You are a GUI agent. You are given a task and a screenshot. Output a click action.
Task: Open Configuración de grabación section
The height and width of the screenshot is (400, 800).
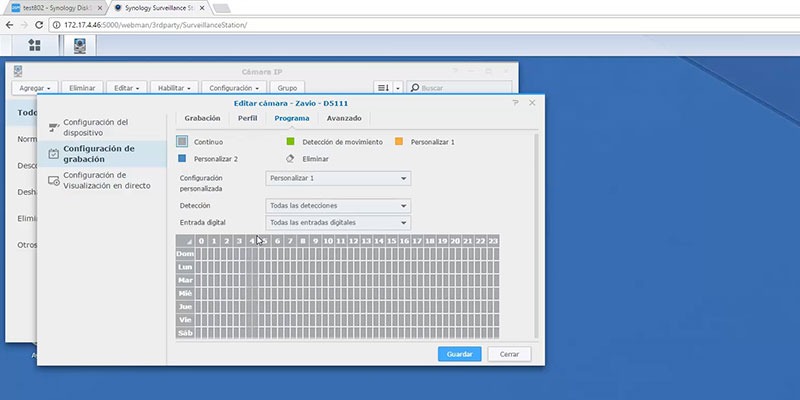[x=102, y=154]
